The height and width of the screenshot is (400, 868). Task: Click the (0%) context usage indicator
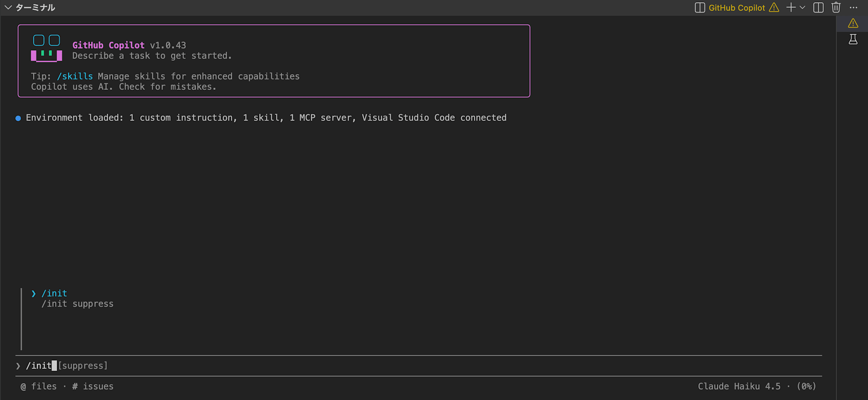pos(806,386)
